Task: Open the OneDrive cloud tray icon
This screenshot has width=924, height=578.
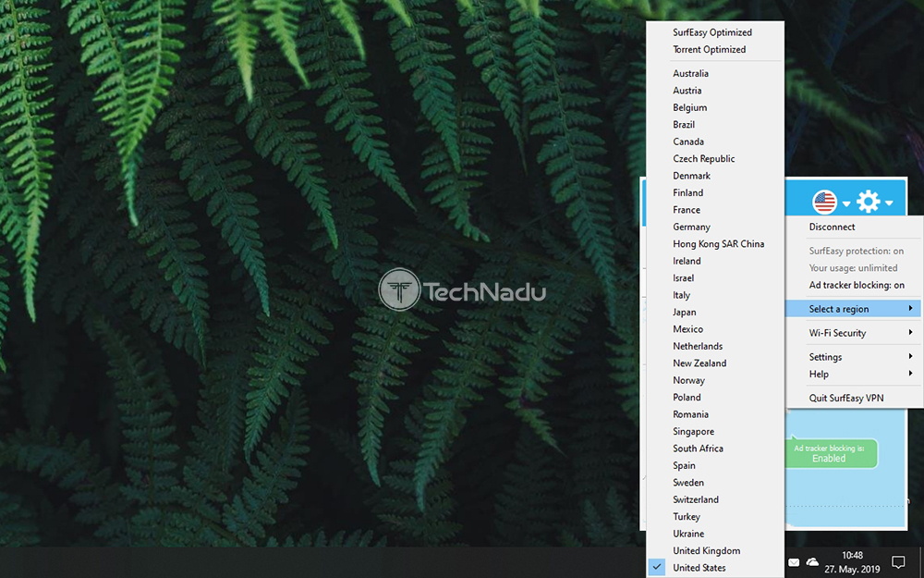Action: (x=812, y=562)
